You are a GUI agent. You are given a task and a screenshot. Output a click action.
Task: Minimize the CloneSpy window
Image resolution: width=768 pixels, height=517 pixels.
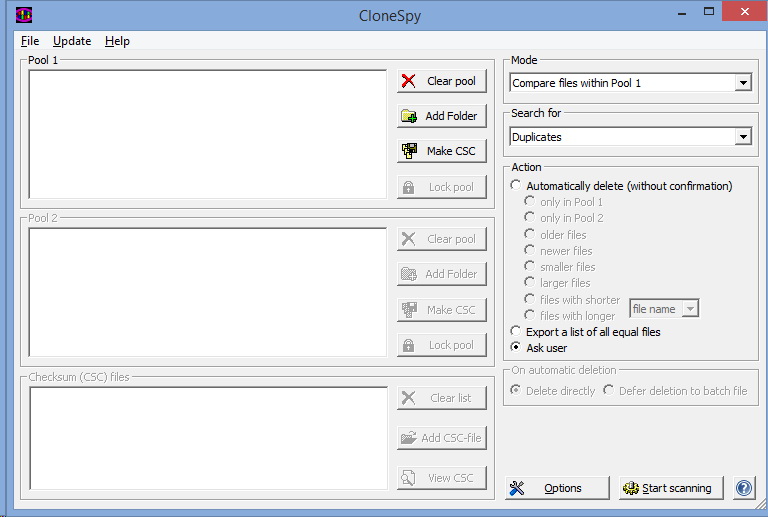click(681, 12)
